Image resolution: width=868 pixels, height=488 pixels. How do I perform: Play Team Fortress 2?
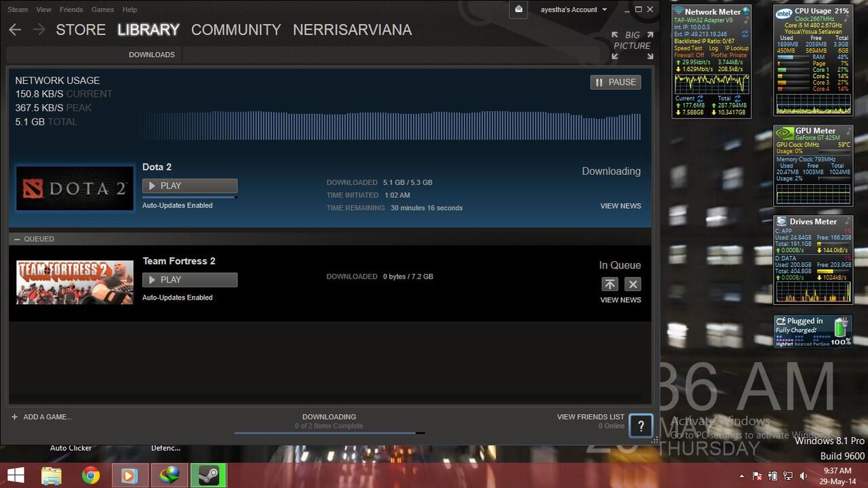190,280
